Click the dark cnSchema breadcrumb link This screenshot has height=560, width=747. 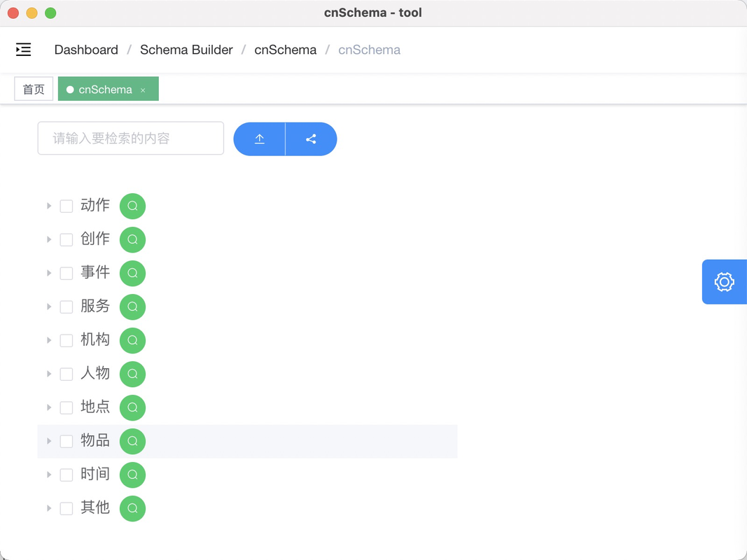tap(286, 50)
